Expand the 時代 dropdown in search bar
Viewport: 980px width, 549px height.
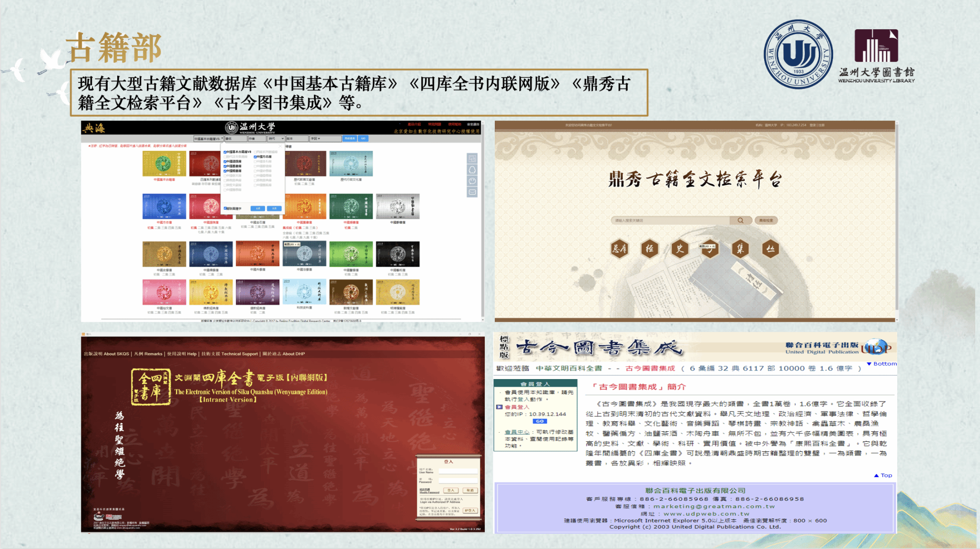click(x=276, y=138)
